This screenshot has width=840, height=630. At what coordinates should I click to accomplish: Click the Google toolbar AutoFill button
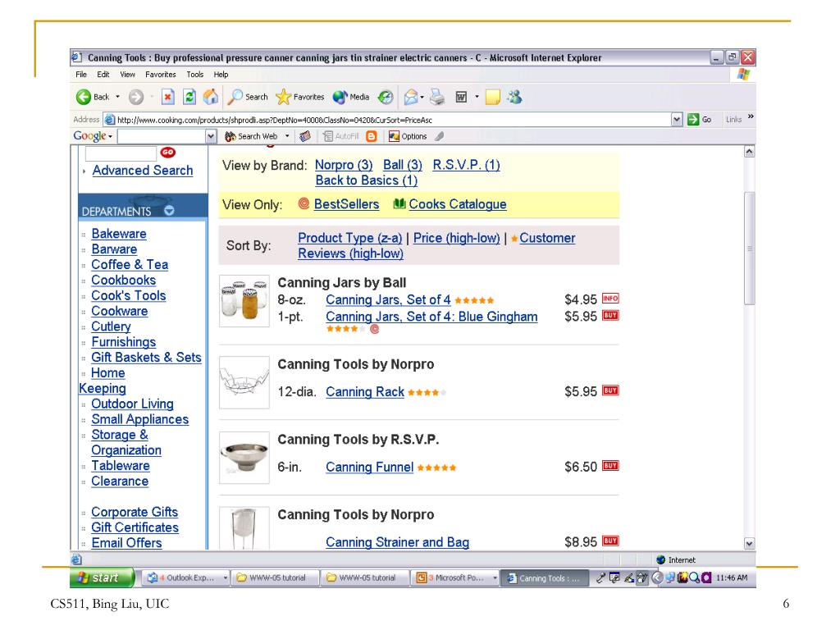tap(340, 137)
